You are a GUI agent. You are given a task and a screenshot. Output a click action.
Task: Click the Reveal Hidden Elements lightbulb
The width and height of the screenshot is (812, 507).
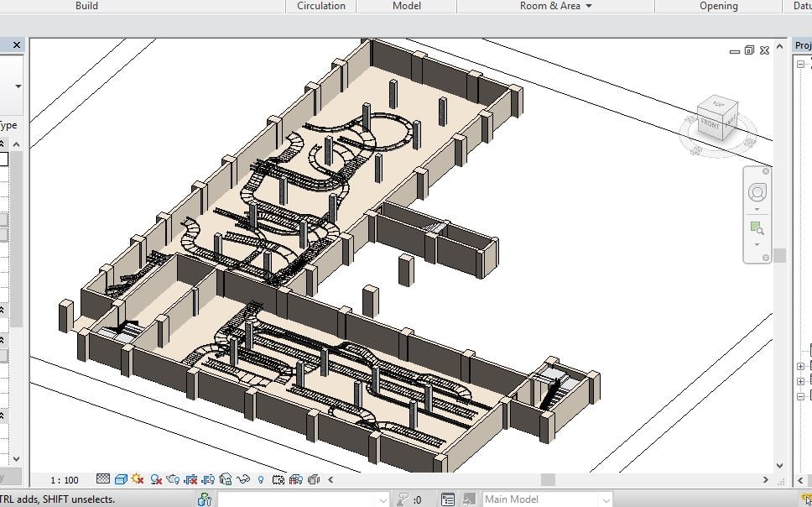pyautogui.click(x=262, y=478)
